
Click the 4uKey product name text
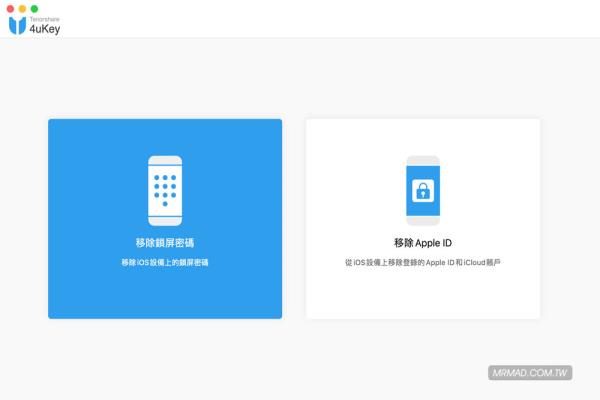click(x=45, y=29)
